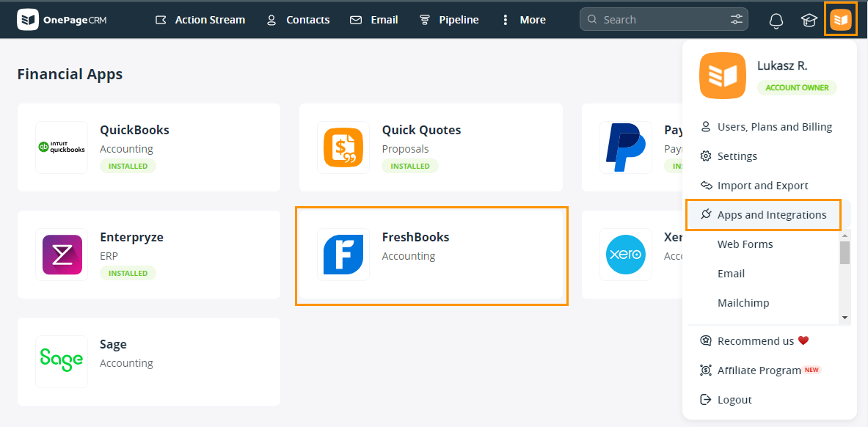Click the search magnifier icon
The width and height of the screenshot is (868, 427).
(x=592, y=19)
